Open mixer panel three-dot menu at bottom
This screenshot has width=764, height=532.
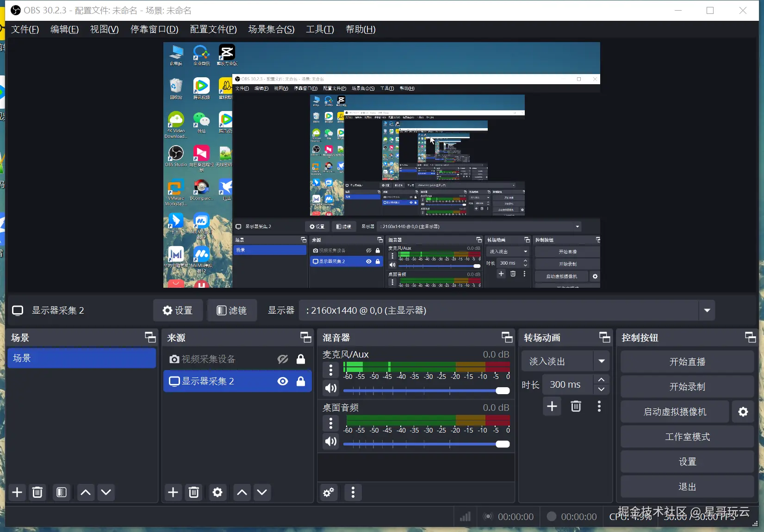(x=353, y=493)
